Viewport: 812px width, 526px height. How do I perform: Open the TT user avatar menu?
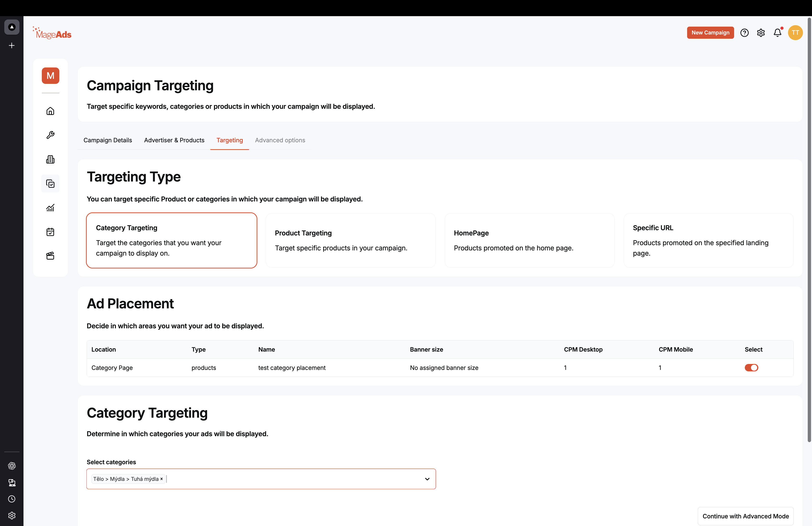pyautogui.click(x=795, y=33)
